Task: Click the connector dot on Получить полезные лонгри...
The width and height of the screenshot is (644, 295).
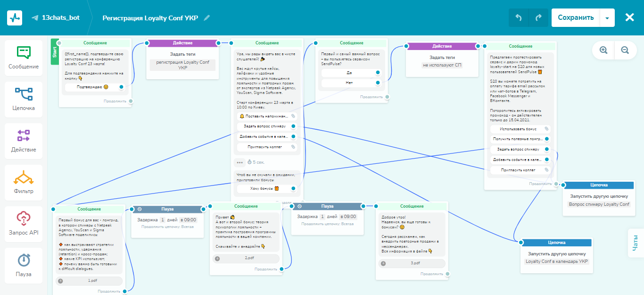Action: coord(547,139)
